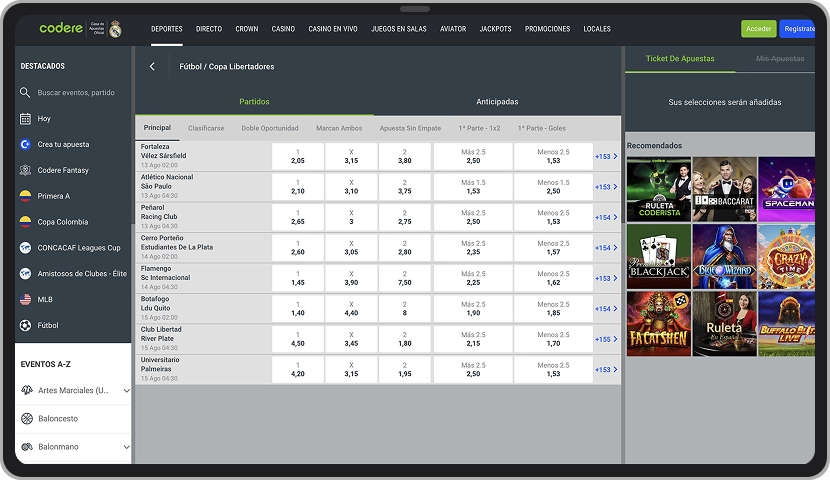Click the Codere Fantasy icon

pyautogui.click(x=25, y=170)
